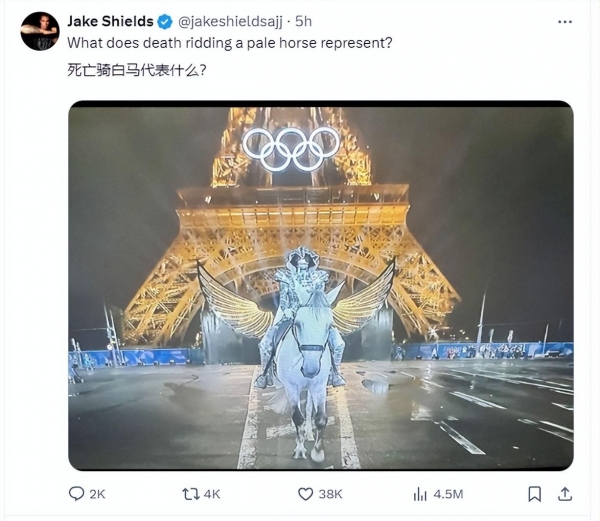The height and width of the screenshot is (521, 600).
Task: Bookmark this post
Action: (535, 494)
